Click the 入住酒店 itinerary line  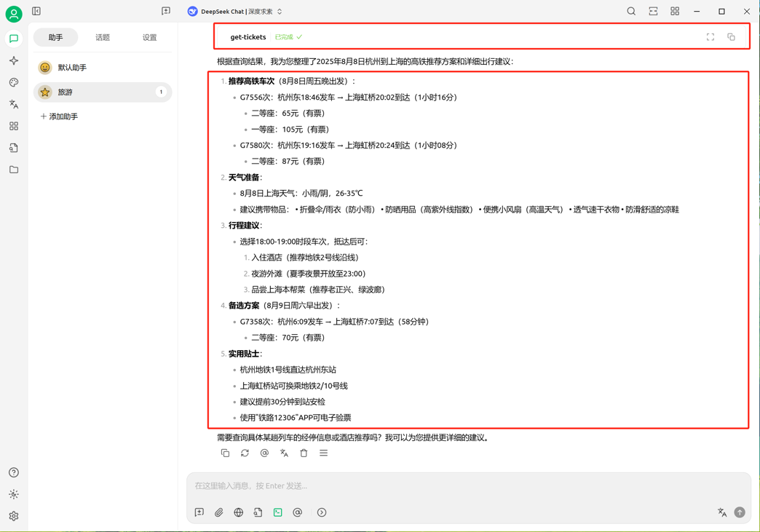(x=305, y=258)
